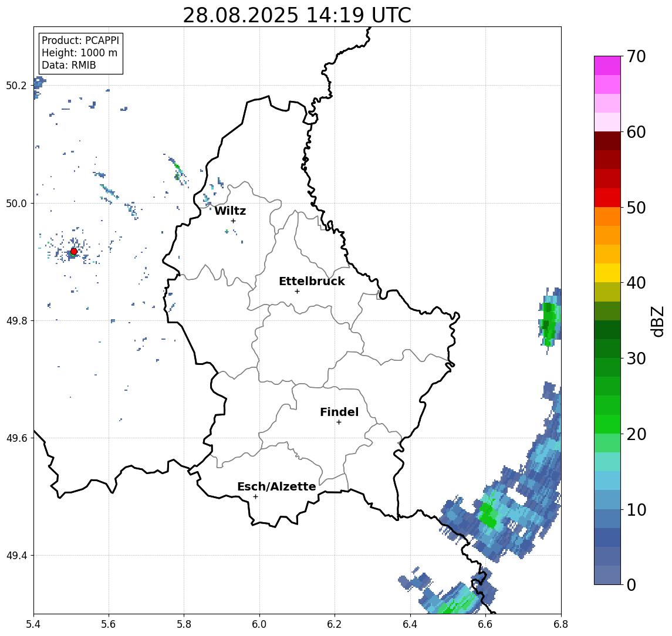Screen dimensions: 672x636
Task: Click the plus marker below Findel
Action: [x=339, y=422]
